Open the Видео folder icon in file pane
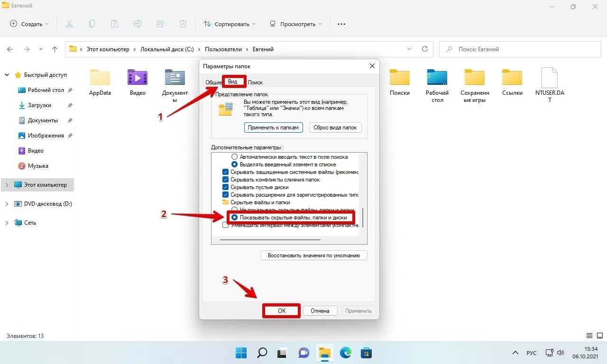This screenshot has width=607, height=364. 138,82
